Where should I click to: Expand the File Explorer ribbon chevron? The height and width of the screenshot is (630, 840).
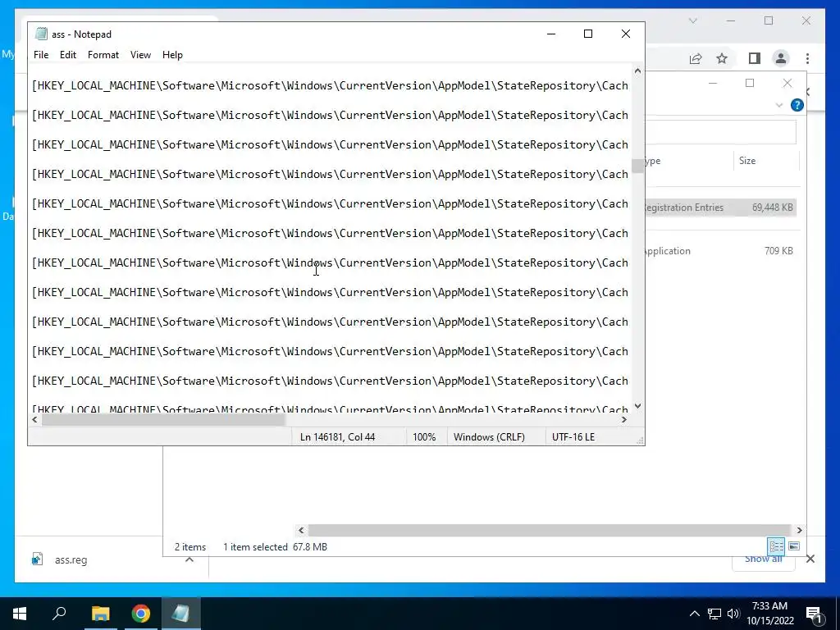779,105
